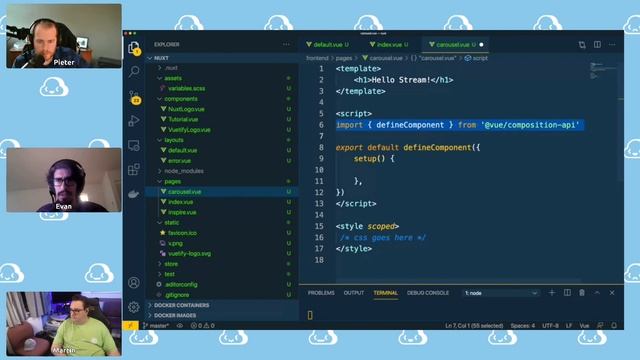Switch to the index.vue editor tab
This screenshot has height=360, width=640.
click(x=389, y=44)
